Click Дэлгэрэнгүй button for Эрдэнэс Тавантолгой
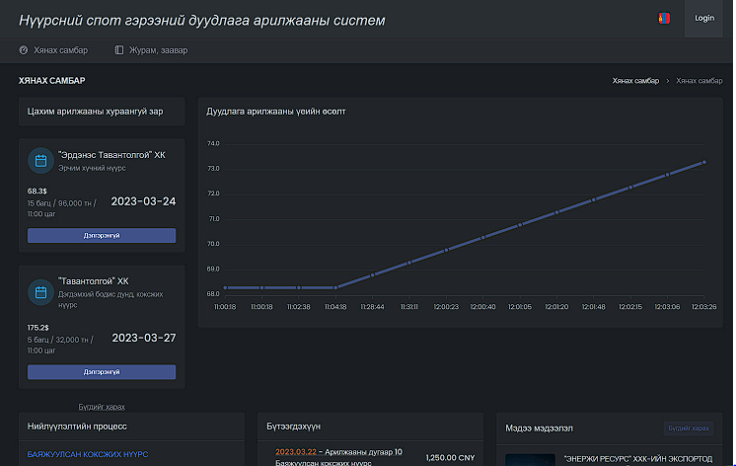 [101, 236]
